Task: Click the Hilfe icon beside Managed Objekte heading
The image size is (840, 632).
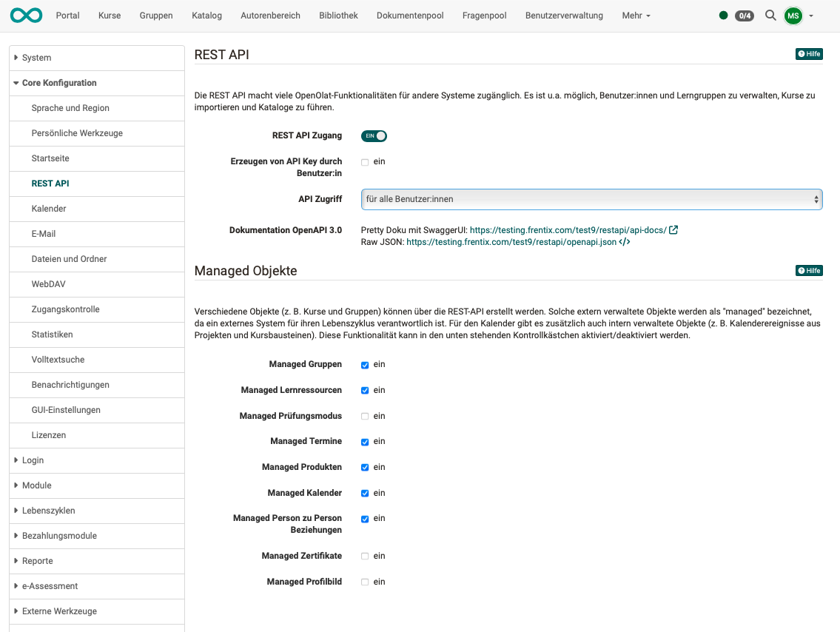Action: pyautogui.click(x=809, y=270)
